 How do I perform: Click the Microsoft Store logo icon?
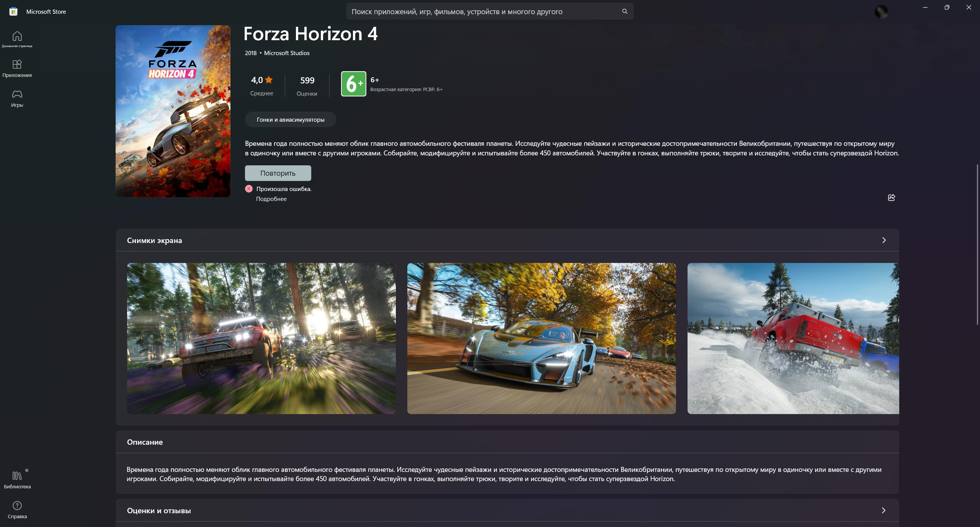pos(13,11)
